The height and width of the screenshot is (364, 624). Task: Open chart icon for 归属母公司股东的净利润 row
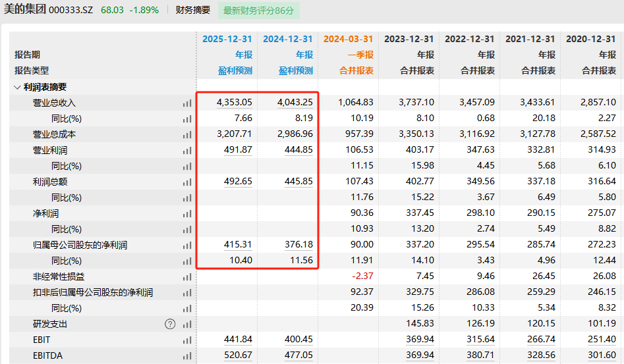187,246
